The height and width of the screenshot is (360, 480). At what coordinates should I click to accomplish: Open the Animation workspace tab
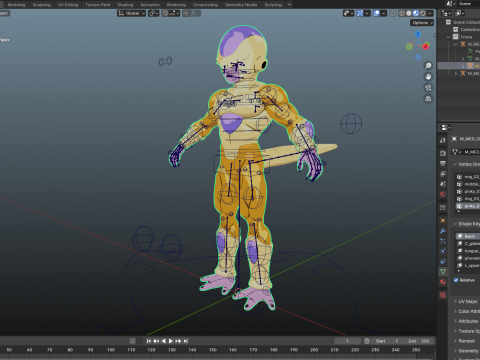coord(150,5)
